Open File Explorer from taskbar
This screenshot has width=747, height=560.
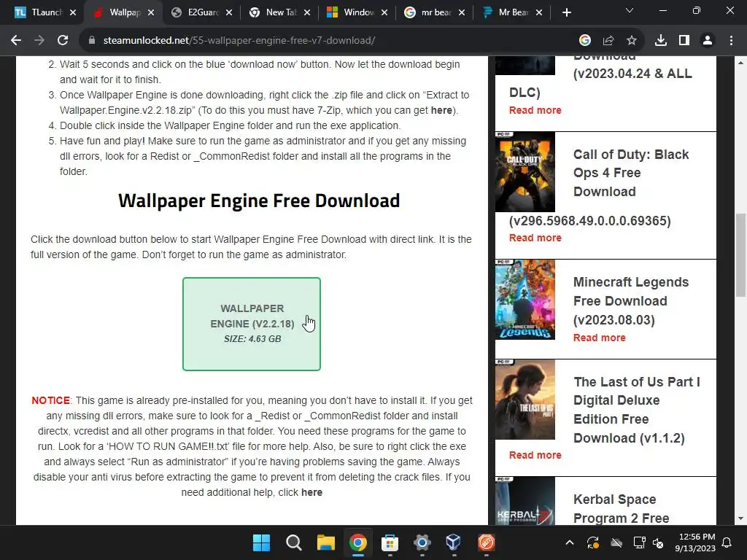coord(326,542)
